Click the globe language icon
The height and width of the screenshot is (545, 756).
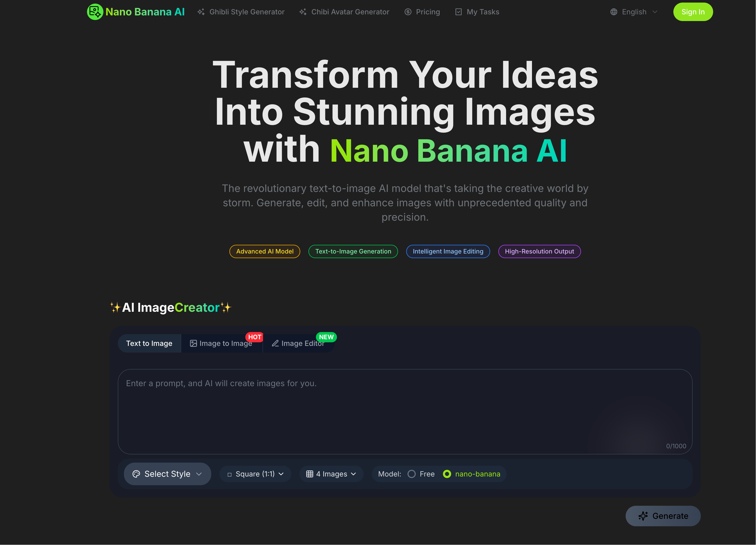point(614,12)
